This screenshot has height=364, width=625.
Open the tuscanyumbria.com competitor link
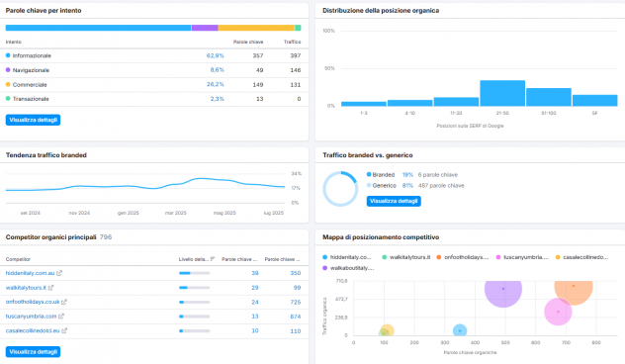[x=31, y=317]
